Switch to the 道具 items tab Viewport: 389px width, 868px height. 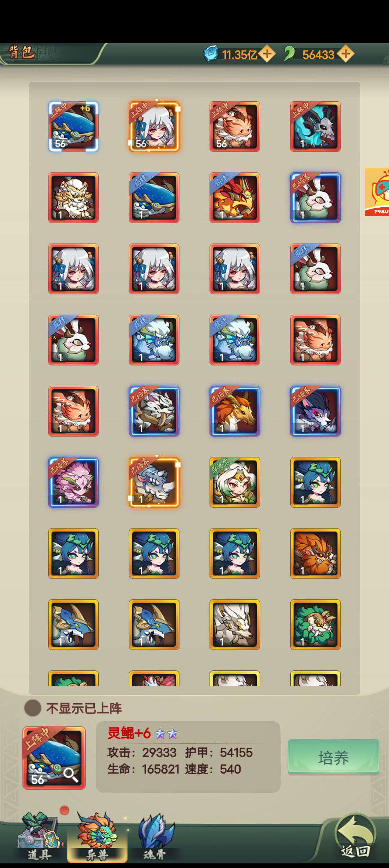(40, 838)
